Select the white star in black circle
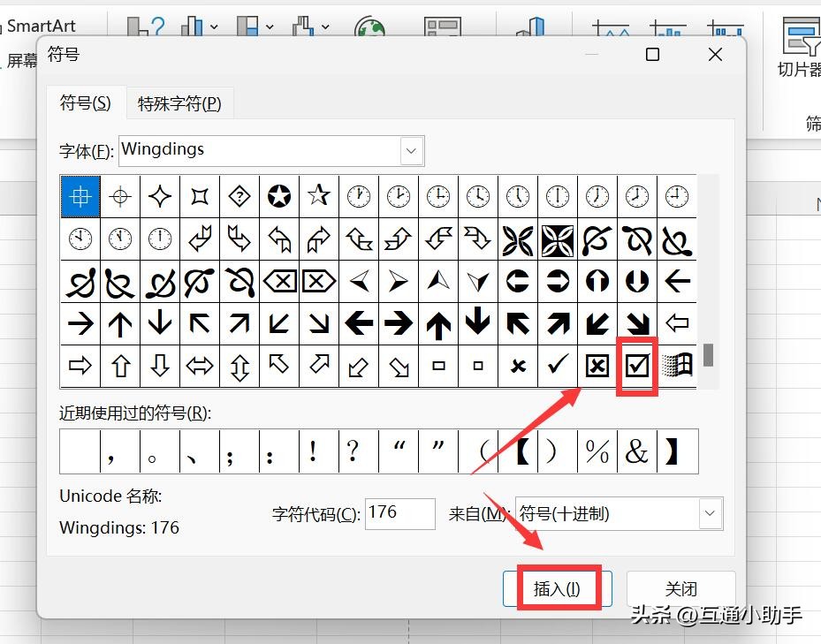821x644 pixels. [x=279, y=196]
